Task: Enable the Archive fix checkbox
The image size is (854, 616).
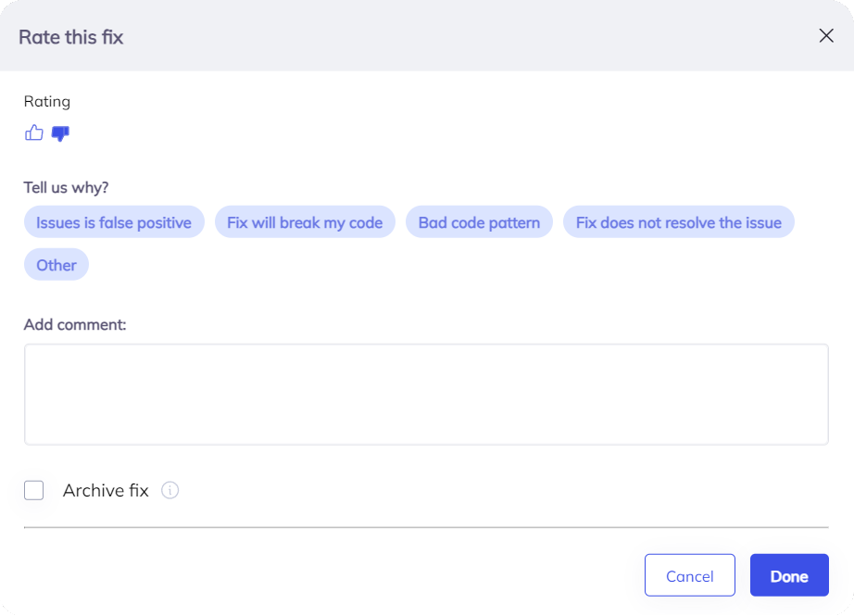Action: [x=34, y=491]
